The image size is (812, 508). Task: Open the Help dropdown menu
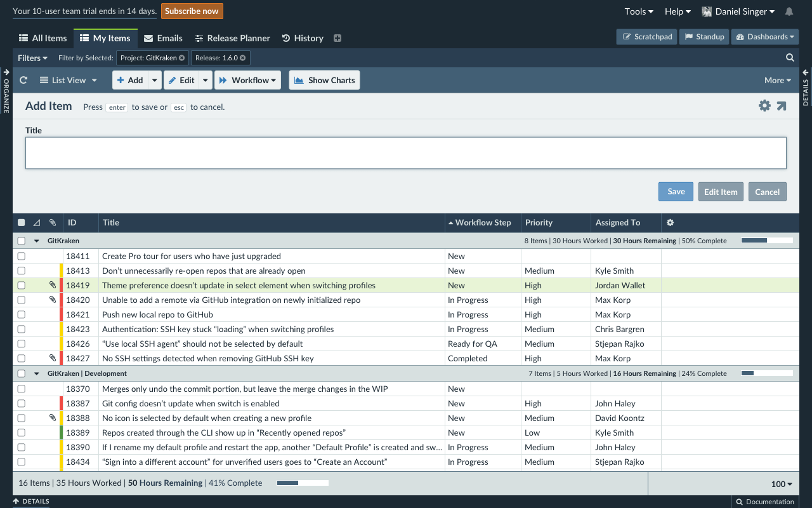(678, 11)
